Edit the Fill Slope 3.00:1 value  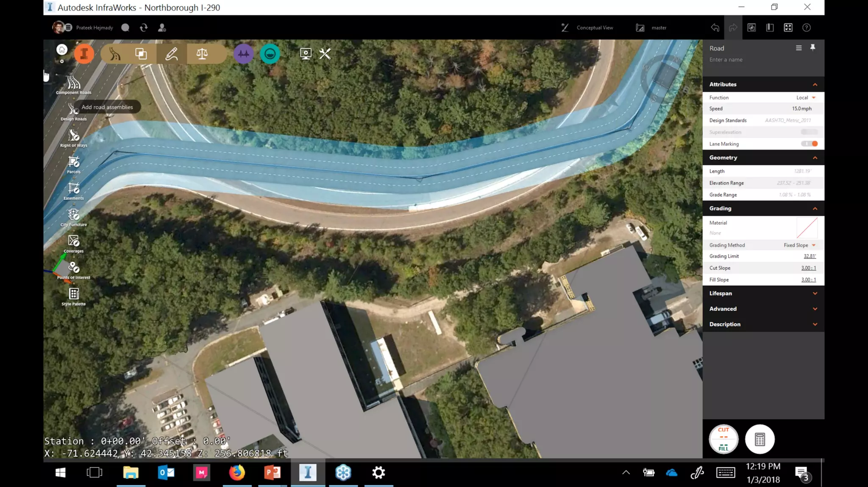[808, 280]
